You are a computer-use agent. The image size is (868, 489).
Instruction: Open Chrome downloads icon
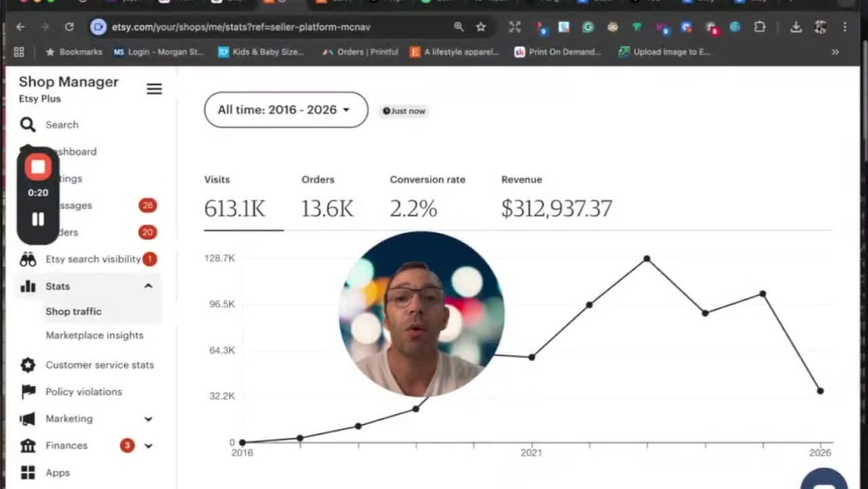(795, 27)
